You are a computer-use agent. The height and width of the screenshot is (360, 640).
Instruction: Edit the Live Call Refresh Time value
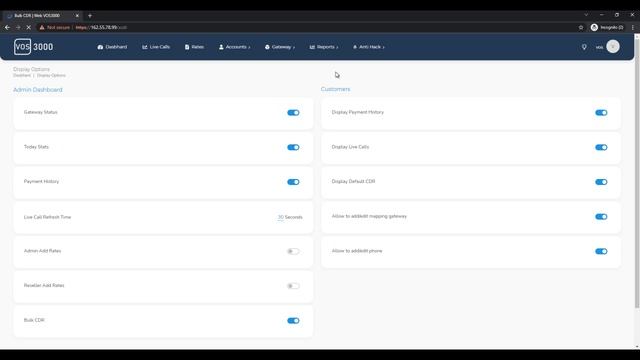[280, 217]
